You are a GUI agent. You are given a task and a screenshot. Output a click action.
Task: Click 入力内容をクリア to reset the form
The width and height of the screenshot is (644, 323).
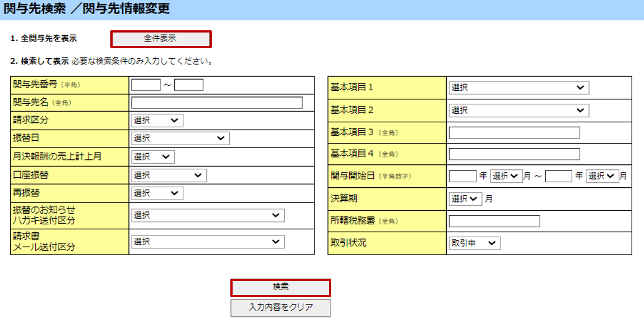[x=281, y=307]
